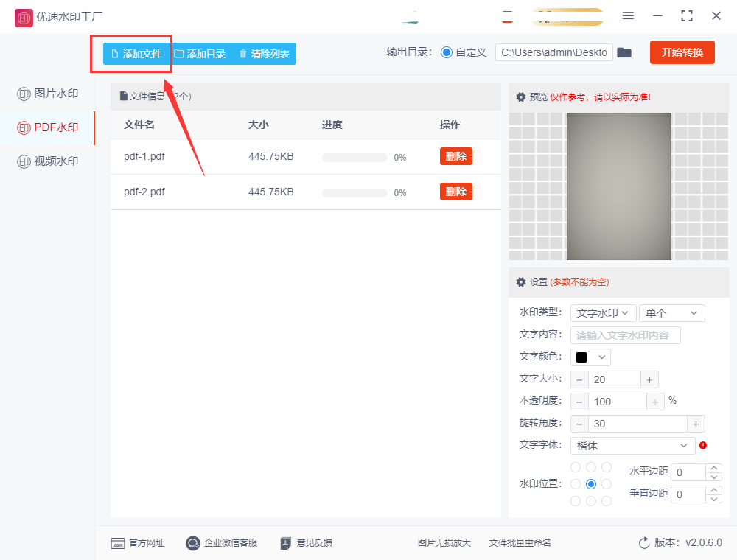Screen dimensions: 737x560
Task: Click the PDF preview thumbnail
Action: [x=619, y=186]
